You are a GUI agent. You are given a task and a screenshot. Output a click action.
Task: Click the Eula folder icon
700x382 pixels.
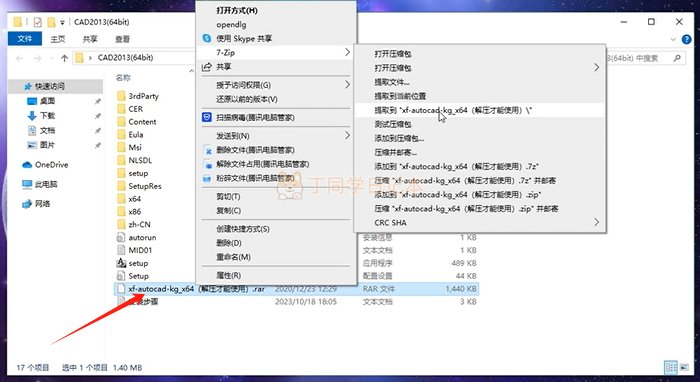coord(121,135)
